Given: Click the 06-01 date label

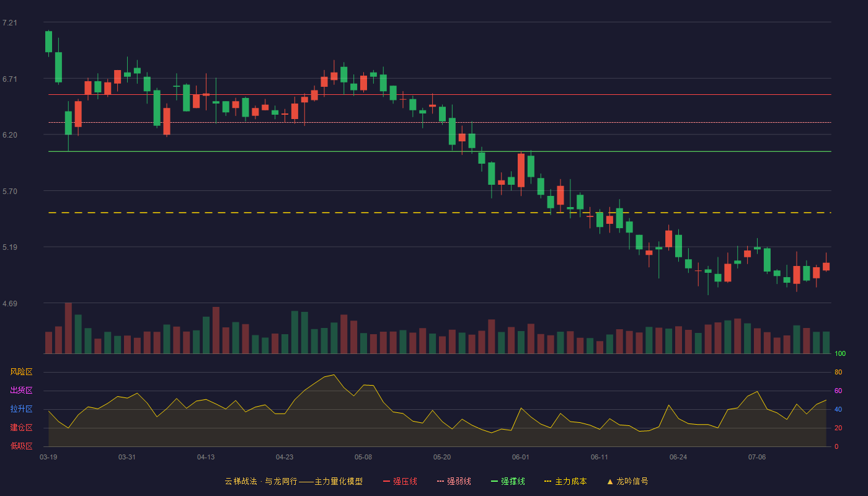Looking at the screenshot, I should [521, 457].
